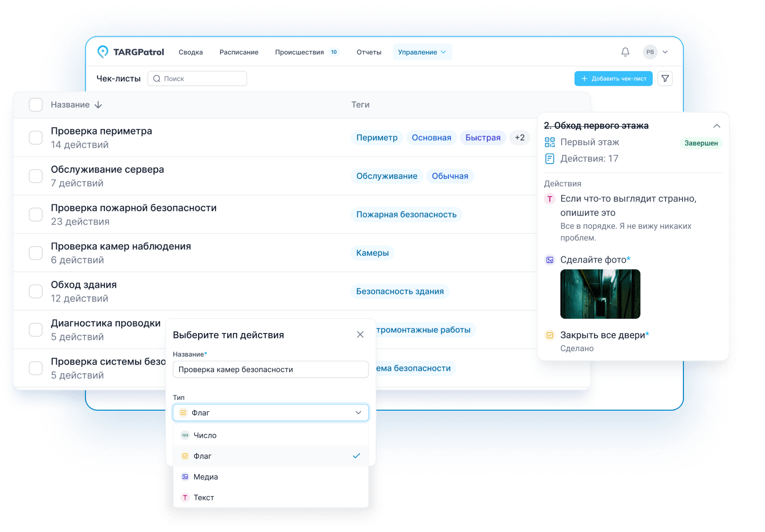Click the flag icon in the selected Тип field
Viewport: 765px width, 532px height.
pyautogui.click(x=183, y=413)
